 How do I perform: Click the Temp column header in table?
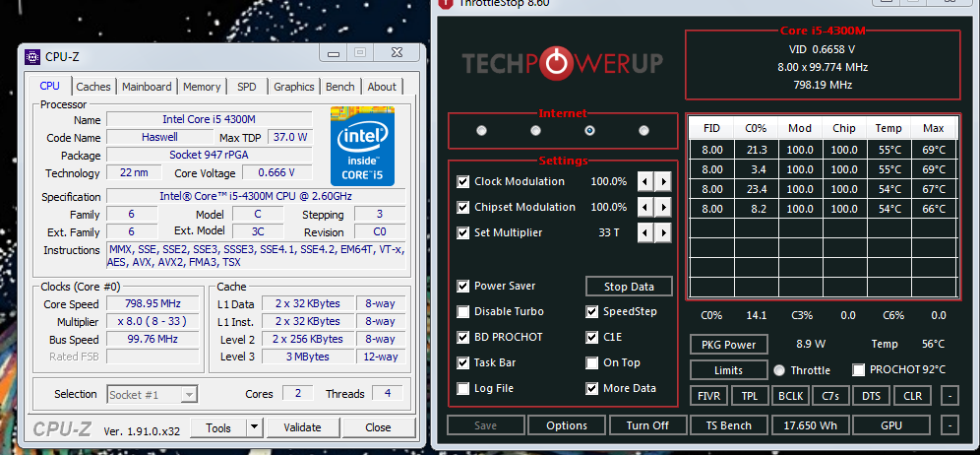tap(888, 128)
